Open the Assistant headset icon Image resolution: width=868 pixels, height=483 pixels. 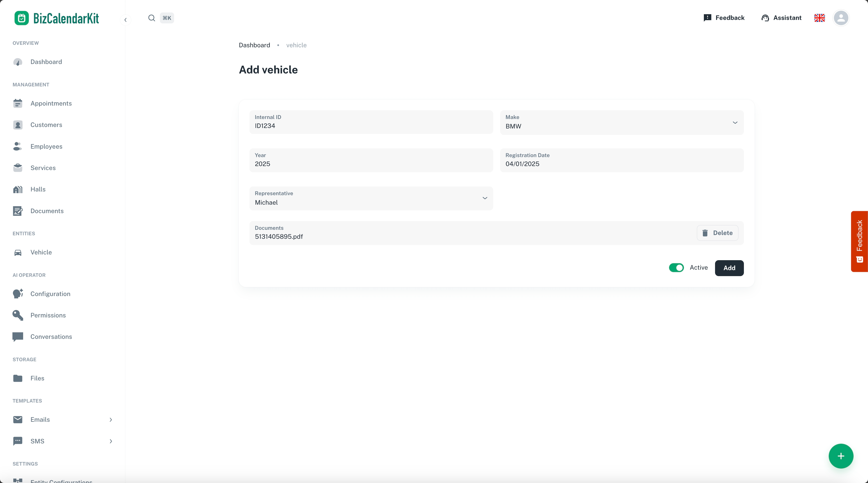click(x=765, y=18)
